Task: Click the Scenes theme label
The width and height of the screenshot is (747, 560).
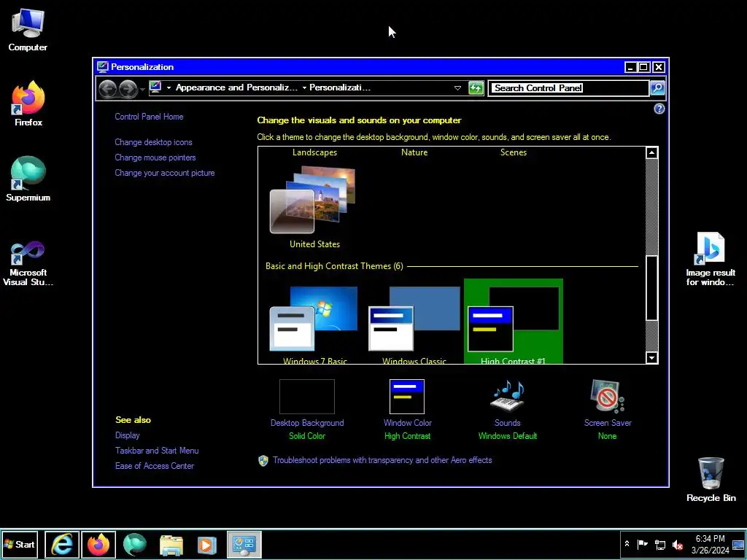Action: (x=513, y=152)
